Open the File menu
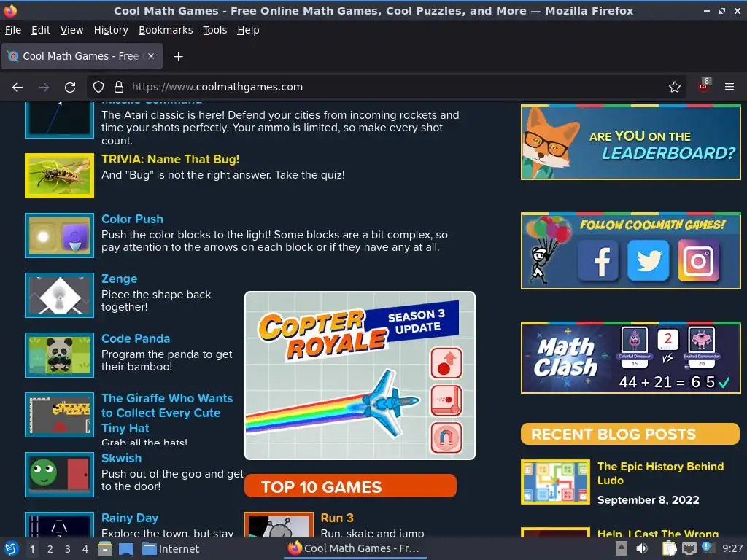The width and height of the screenshot is (747, 560). (13, 30)
